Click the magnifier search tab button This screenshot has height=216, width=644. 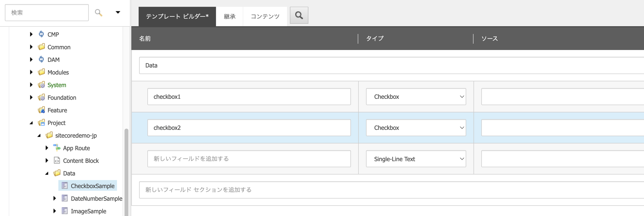click(299, 16)
